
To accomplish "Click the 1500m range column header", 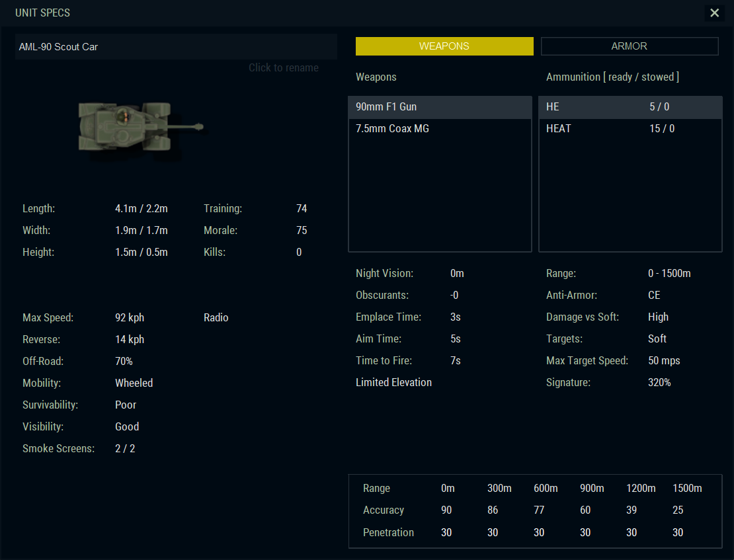I will click(687, 489).
